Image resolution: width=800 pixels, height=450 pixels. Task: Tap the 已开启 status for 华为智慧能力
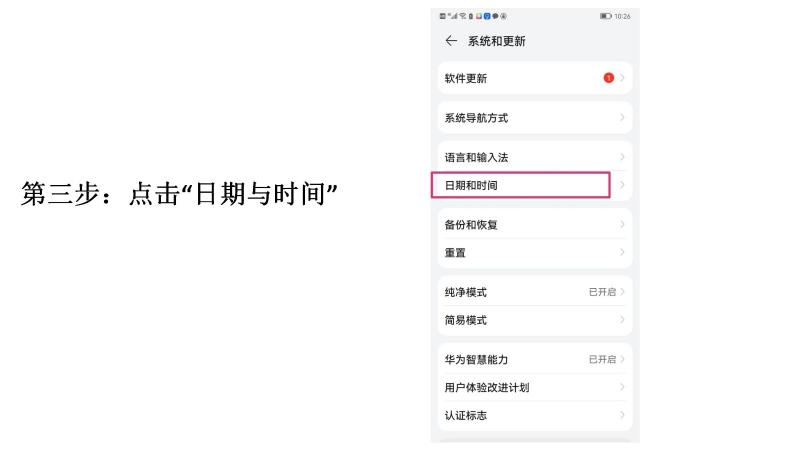point(603,359)
